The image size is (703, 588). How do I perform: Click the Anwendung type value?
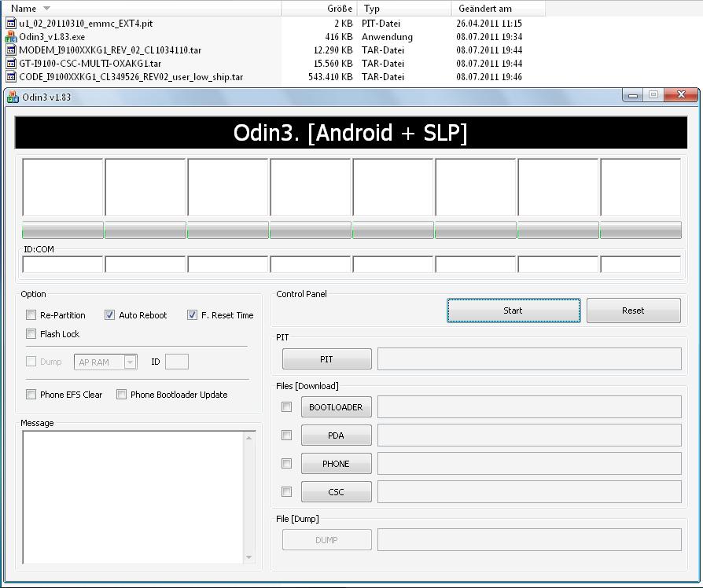(388, 37)
